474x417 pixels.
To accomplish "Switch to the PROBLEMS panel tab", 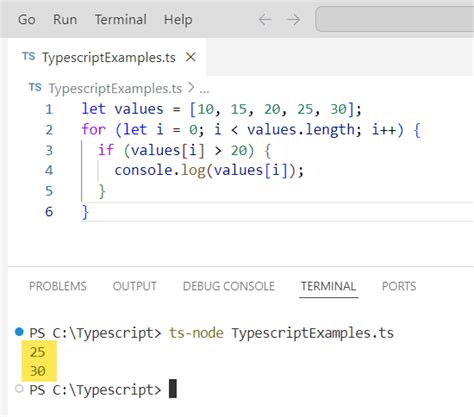I will pos(58,286).
